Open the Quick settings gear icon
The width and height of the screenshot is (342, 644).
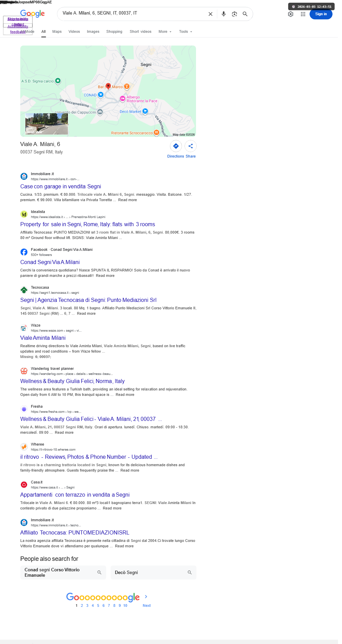click(x=291, y=14)
